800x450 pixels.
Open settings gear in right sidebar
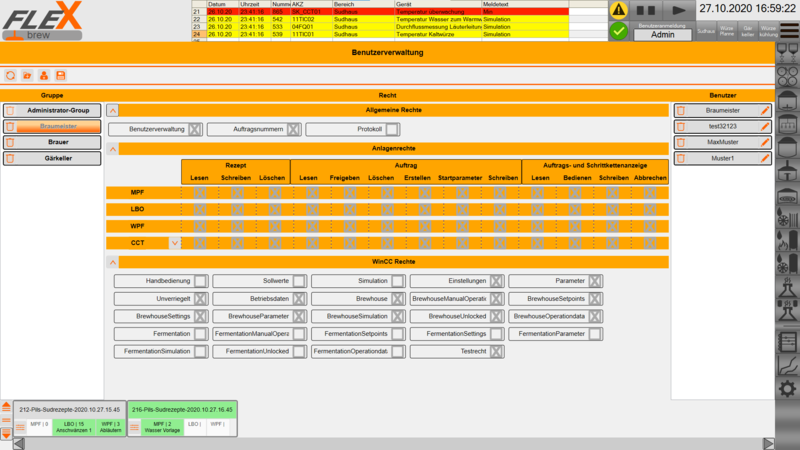coord(787,387)
